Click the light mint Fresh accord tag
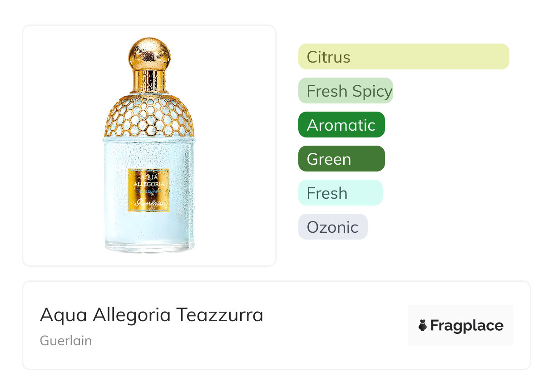 click(x=340, y=193)
